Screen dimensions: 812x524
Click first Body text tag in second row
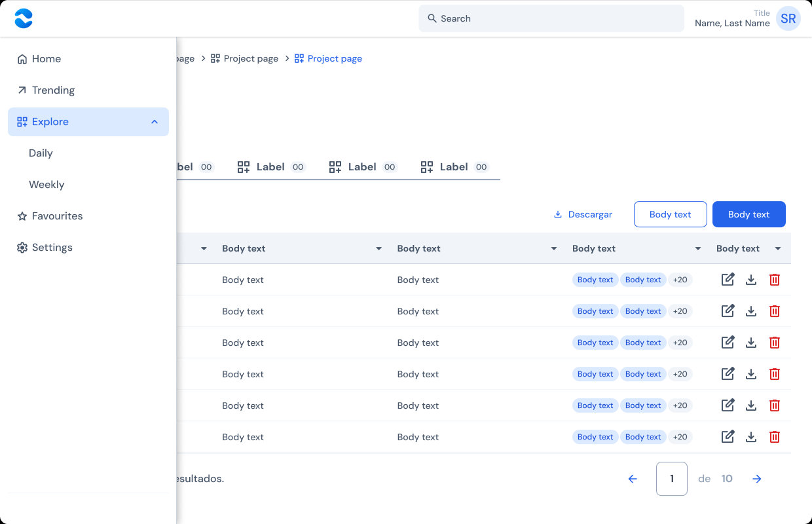click(x=595, y=311)
